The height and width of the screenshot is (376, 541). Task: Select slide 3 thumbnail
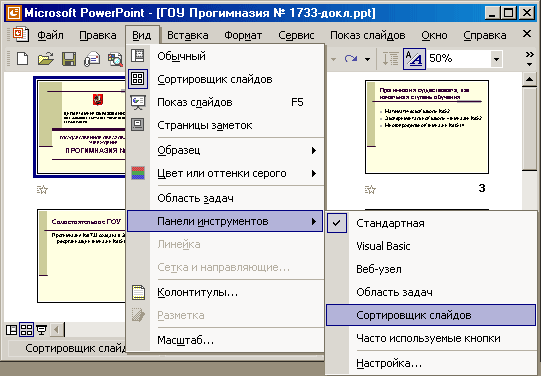point(427,127)
